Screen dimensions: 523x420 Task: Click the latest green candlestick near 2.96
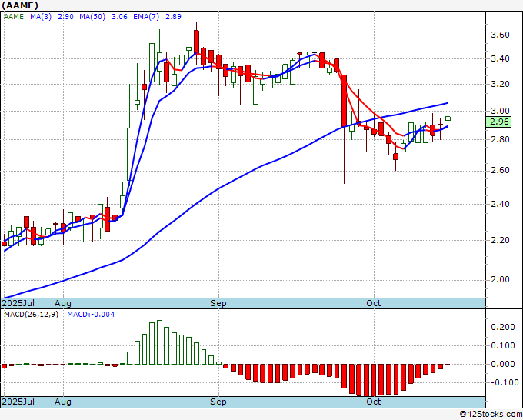(x=448, y=118)
